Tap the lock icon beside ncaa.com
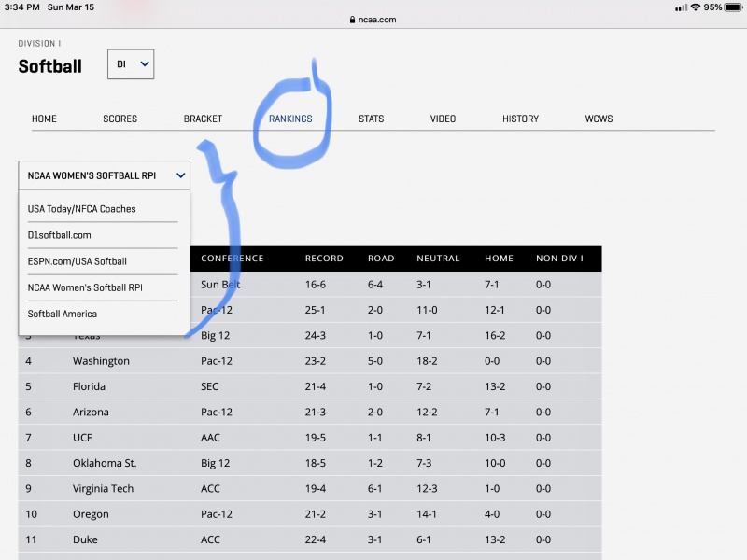This screenshot has height=560, width=747. (x=352, y=20)
